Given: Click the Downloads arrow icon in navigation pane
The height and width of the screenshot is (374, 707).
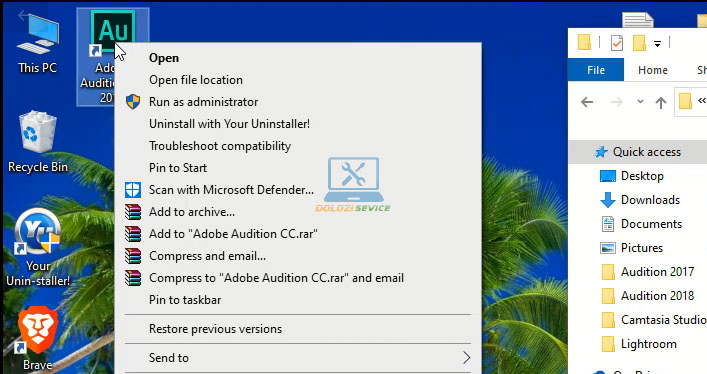Looking at the screenshot, I should click(608, 200).
